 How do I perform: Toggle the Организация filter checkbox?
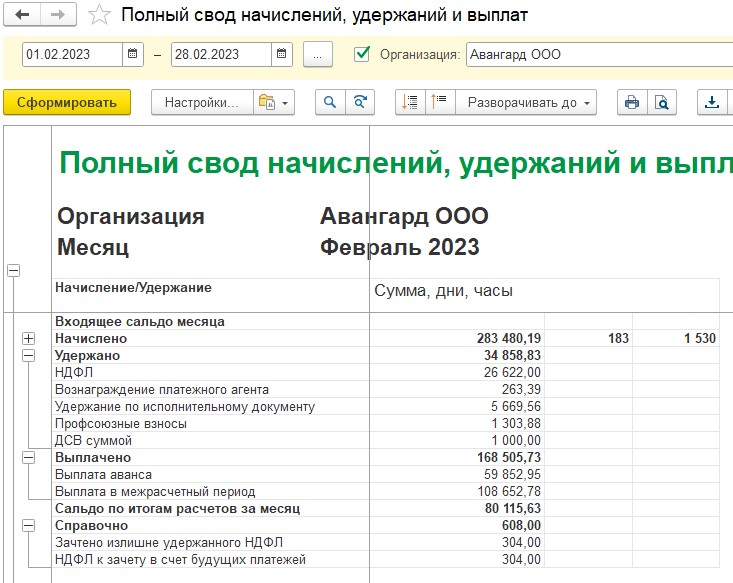point(362,54)
